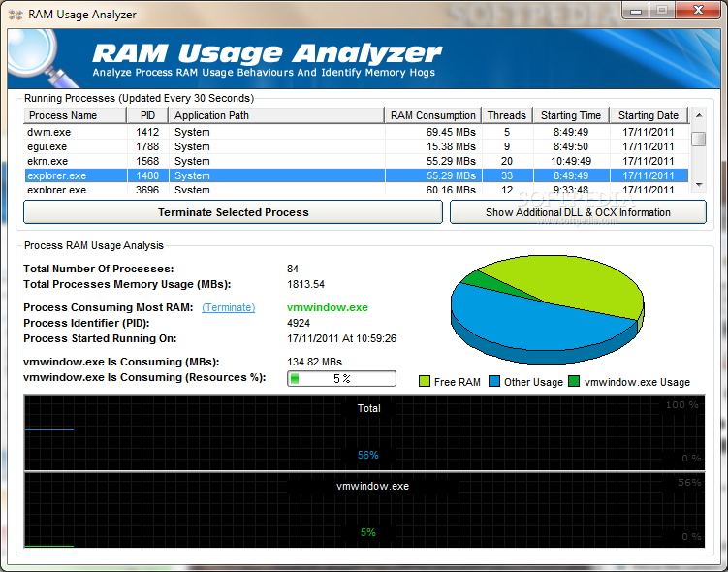The image size is (728, 572).
Task: Click the 69.45 MBs RAM value
Action: pos(451,132)
